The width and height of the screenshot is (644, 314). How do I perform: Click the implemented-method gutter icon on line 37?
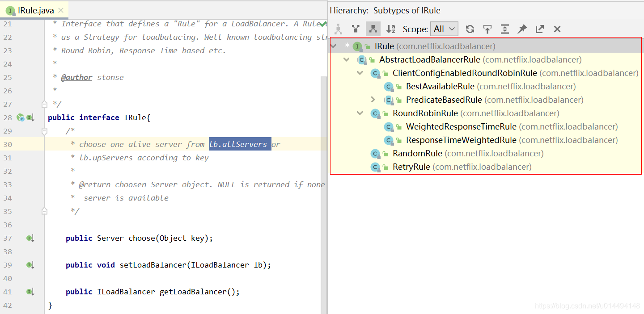(30, 238)
